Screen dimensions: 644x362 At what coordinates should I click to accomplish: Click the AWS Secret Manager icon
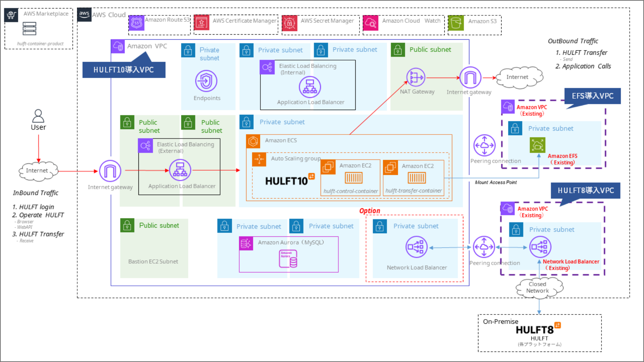pyautogui.click(x=289, y=23)
